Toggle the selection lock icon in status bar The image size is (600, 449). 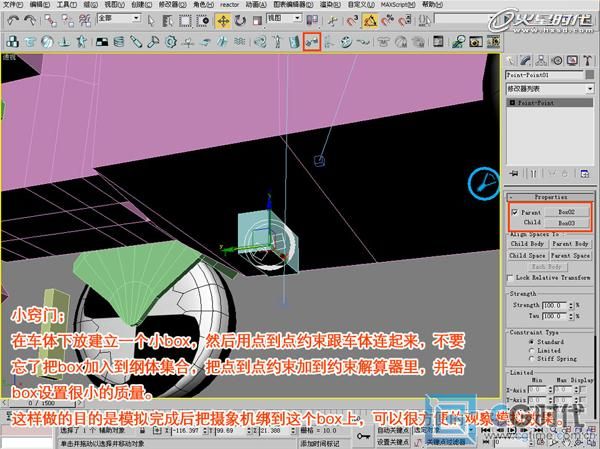[x=142, y=431]
